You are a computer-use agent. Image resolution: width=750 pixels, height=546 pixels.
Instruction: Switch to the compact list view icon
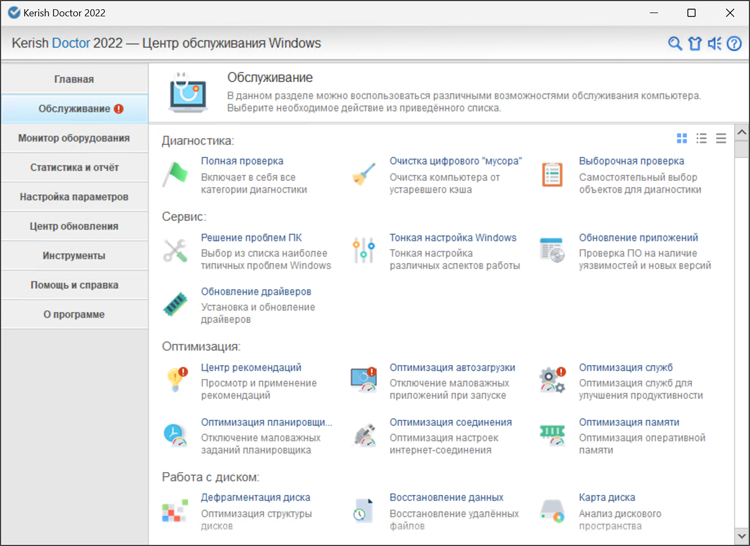click(721, 138)
